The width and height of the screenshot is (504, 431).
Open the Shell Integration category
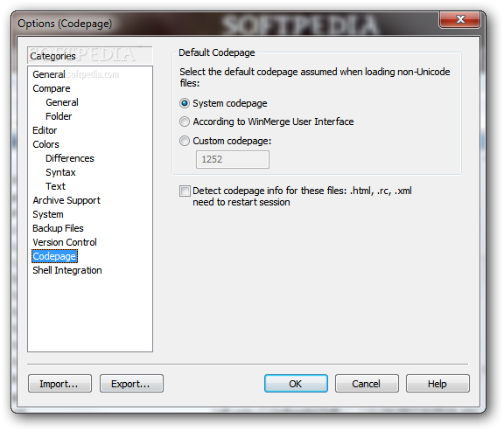[x=67, y=270]
